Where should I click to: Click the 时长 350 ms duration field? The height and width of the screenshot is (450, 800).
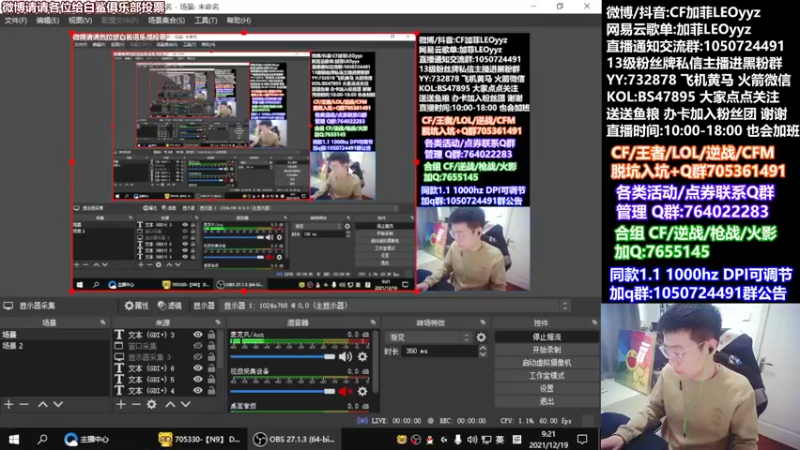pos(440,351)
